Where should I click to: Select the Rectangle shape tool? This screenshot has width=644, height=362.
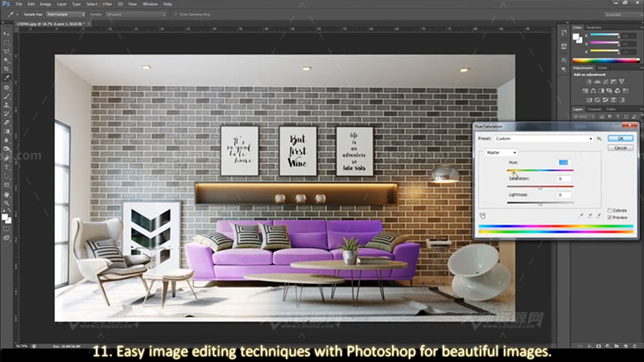6,185
